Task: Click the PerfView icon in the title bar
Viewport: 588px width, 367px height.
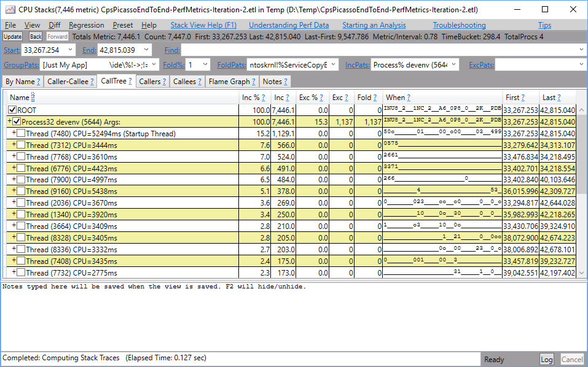Action: (10, 9)
